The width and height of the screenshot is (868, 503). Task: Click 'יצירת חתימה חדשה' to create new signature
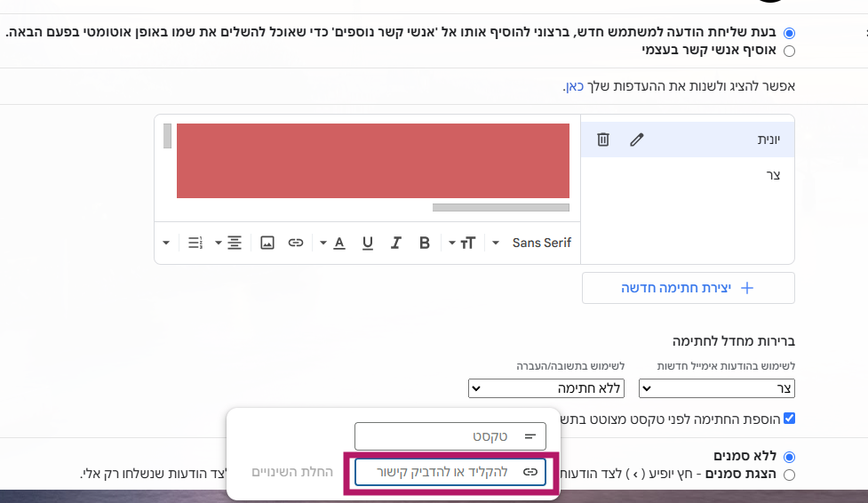[688, 288]
